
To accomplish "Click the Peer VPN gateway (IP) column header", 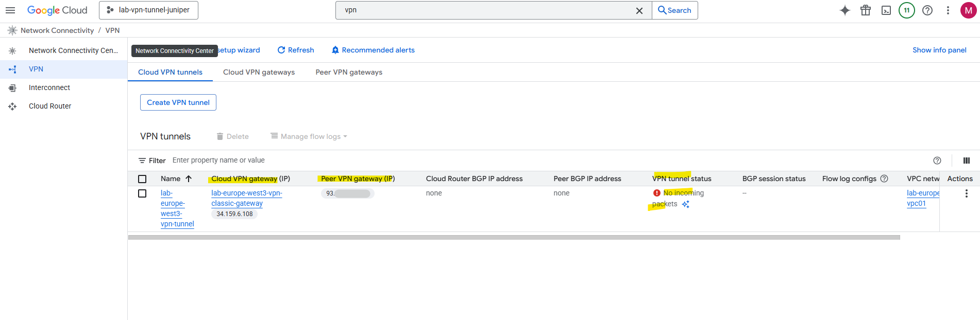I will (x=358, y=179).
